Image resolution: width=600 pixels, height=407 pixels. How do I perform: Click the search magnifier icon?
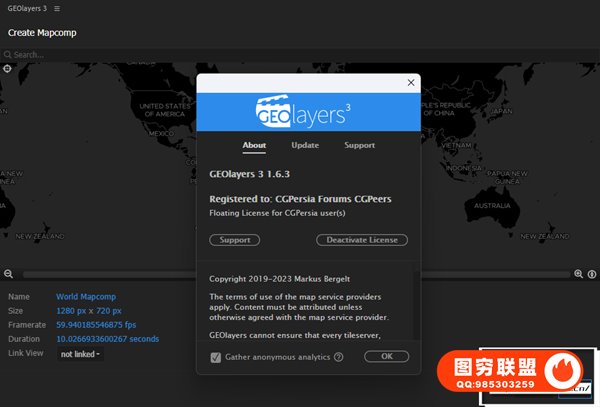[x=8, y=55]
